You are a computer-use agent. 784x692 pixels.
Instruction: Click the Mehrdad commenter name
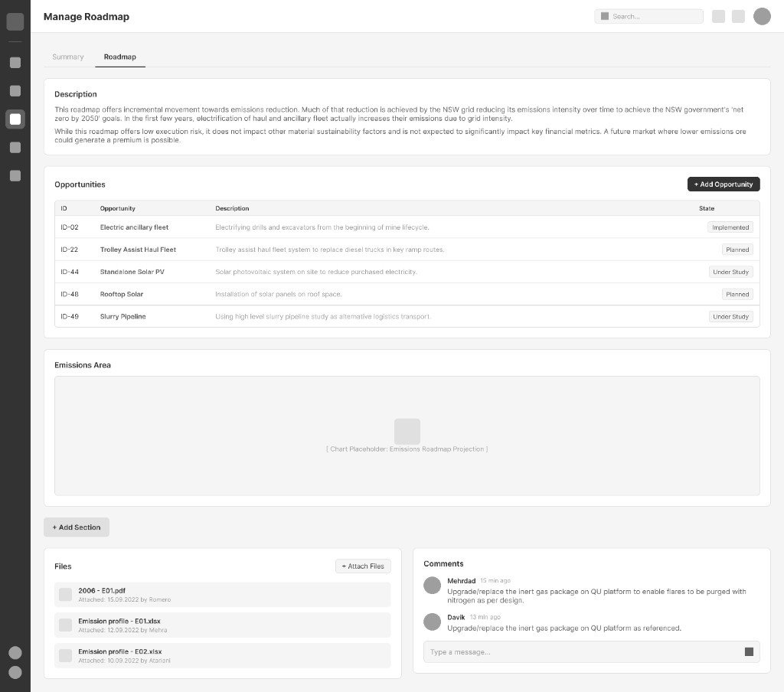point(461,580)
